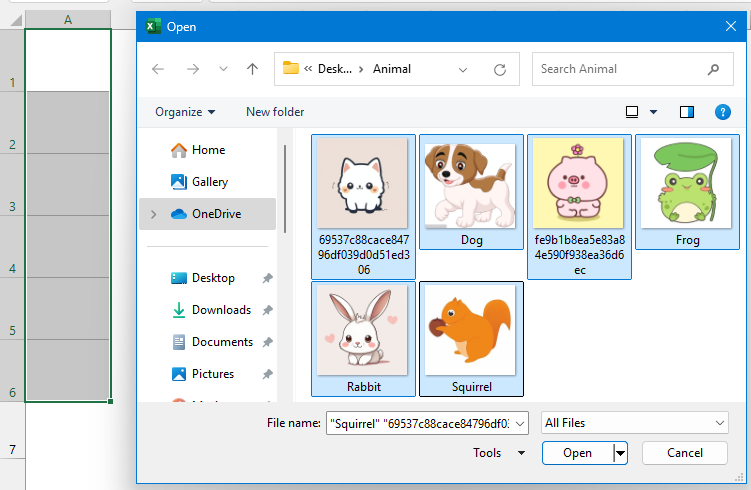Open the Help question mark icon
The height and width of the screenshot is (490, 751).
coord(722,112)
